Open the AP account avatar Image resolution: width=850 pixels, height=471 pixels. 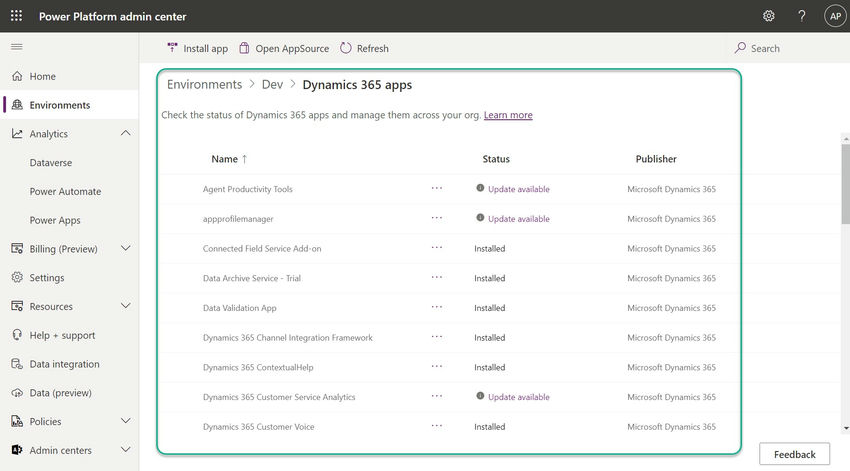tap(835, 16)
